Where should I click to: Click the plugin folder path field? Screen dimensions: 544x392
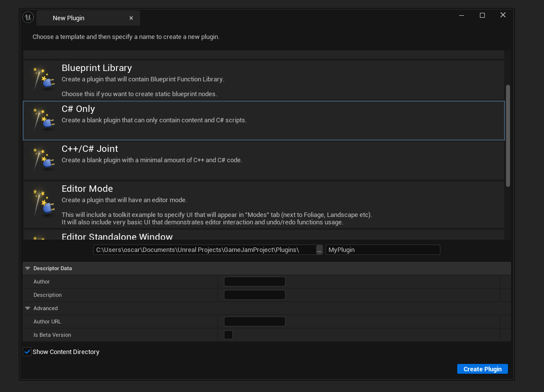204,250
